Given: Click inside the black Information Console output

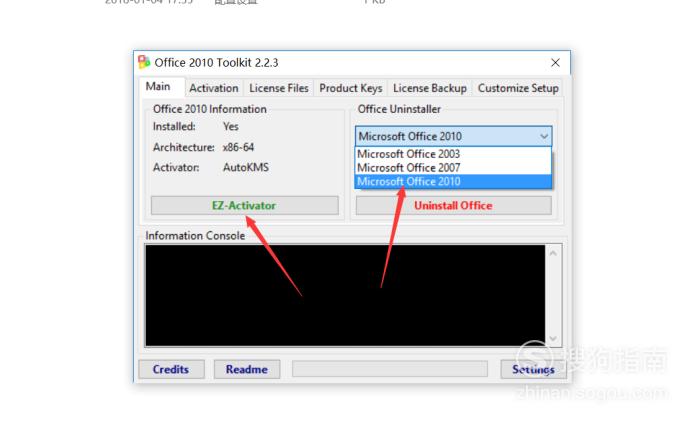Looking at the screenshot, I should 345,296.
